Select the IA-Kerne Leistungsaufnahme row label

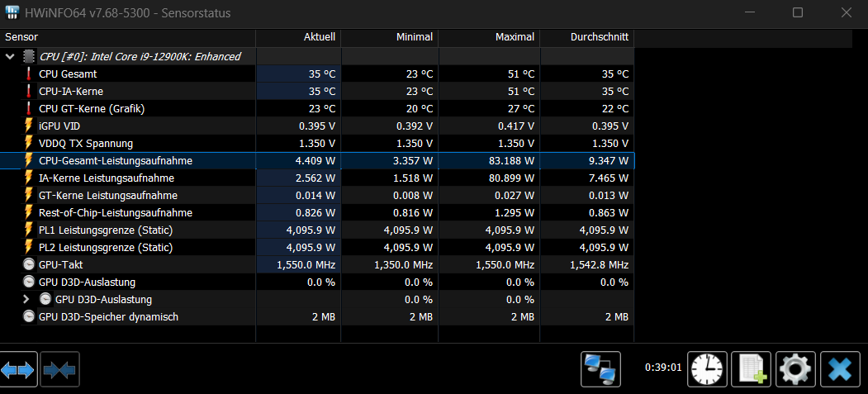click(x=107, y=178)
